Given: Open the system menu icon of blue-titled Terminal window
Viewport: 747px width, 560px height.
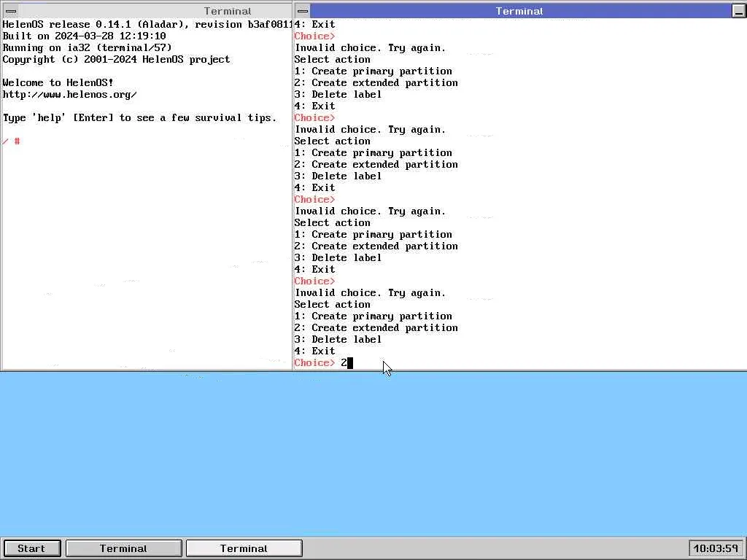Looking at the screenshot, I should 303,11.
